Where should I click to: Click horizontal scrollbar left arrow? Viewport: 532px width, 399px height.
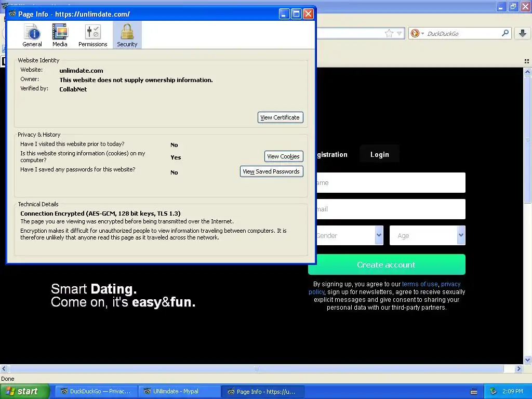coord(4,368)
